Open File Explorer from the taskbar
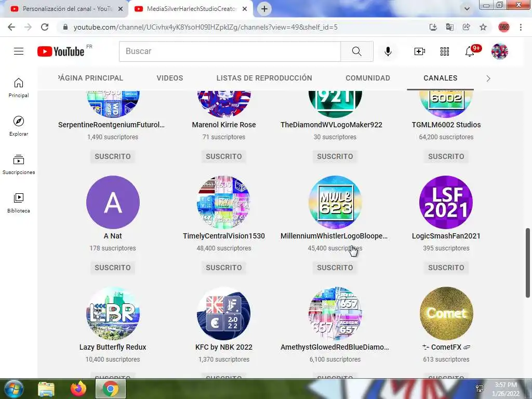 click(x=46, y=389)
